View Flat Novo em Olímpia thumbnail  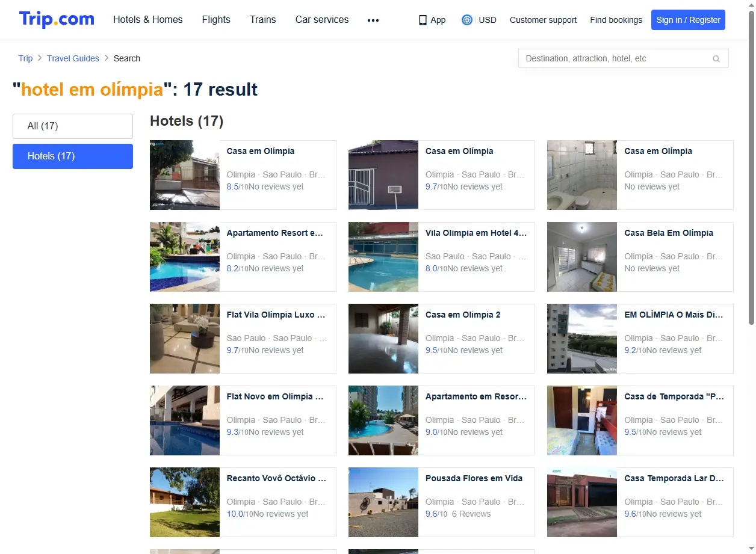[x=185, y=420]
